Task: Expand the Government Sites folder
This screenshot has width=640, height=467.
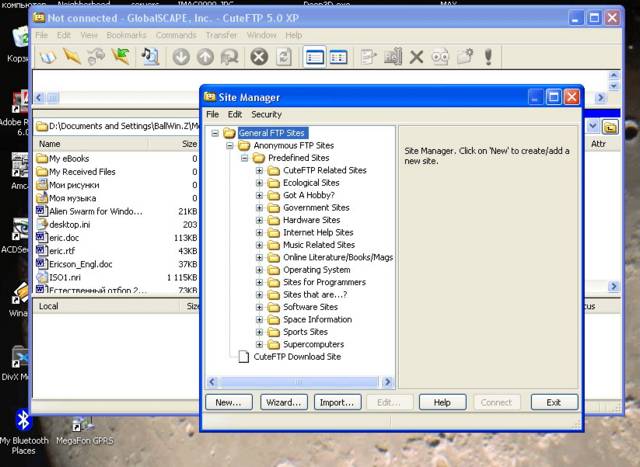Action: pos(259,208)
